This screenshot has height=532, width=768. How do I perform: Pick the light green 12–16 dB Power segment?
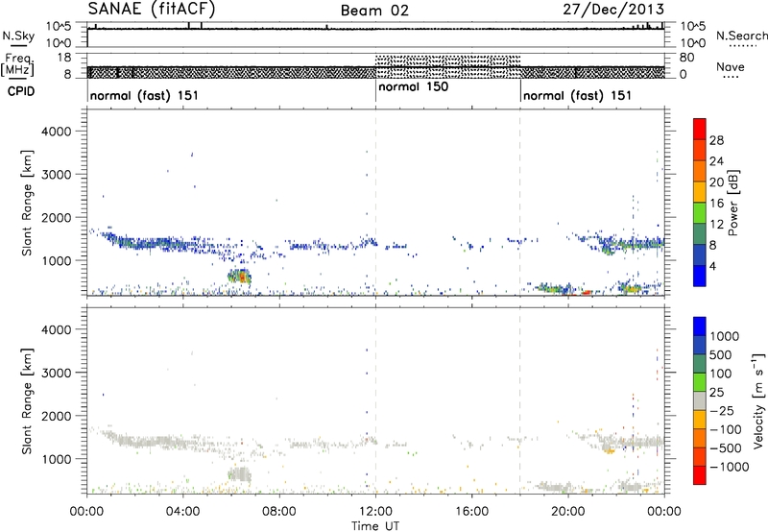(700, 212)
